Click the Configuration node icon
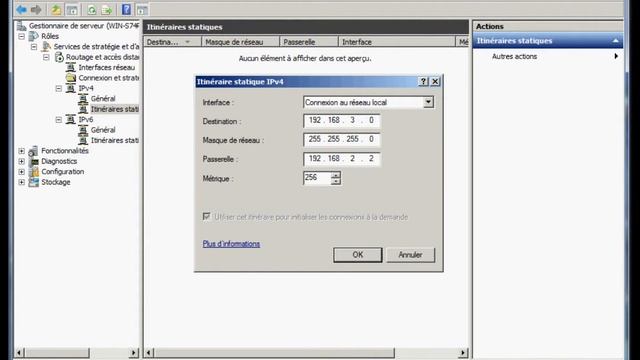640x360 pixels. [x=34, y=172]
